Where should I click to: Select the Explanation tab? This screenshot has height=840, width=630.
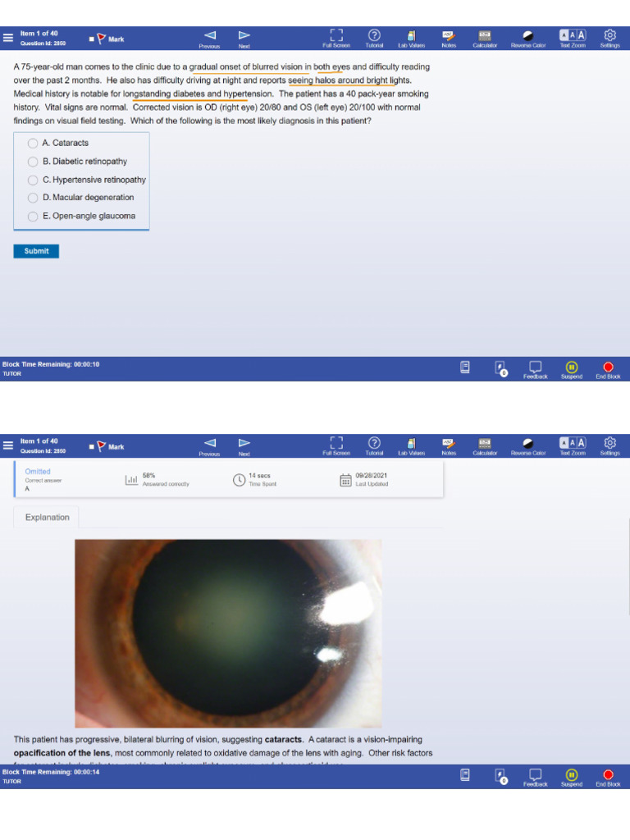point(47,518)
